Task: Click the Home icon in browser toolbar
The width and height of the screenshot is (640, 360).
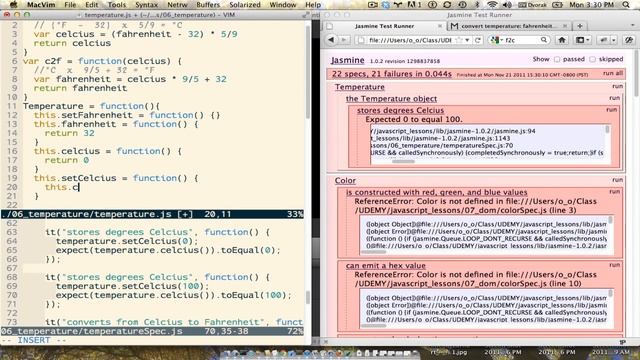Action: pos(562,40)
